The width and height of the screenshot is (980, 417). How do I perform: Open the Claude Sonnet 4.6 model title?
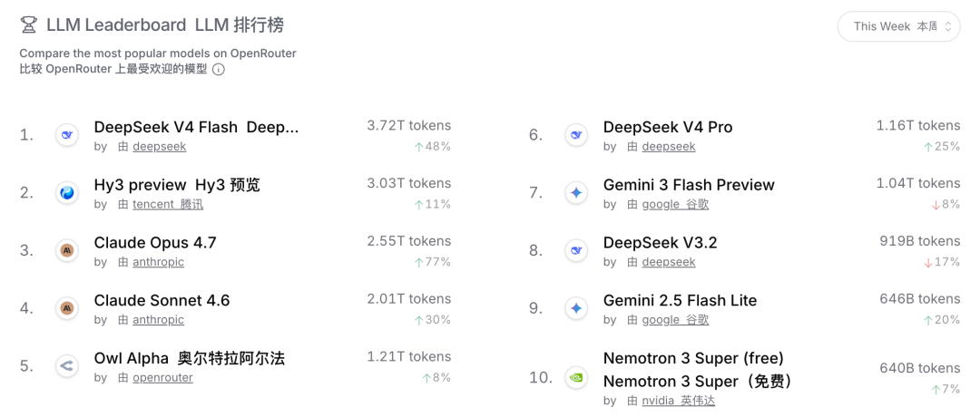pos(162,301)
